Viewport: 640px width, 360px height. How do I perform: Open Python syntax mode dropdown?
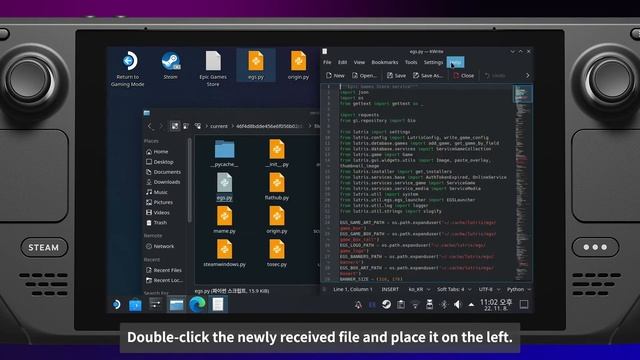click(x=519, y=289)
